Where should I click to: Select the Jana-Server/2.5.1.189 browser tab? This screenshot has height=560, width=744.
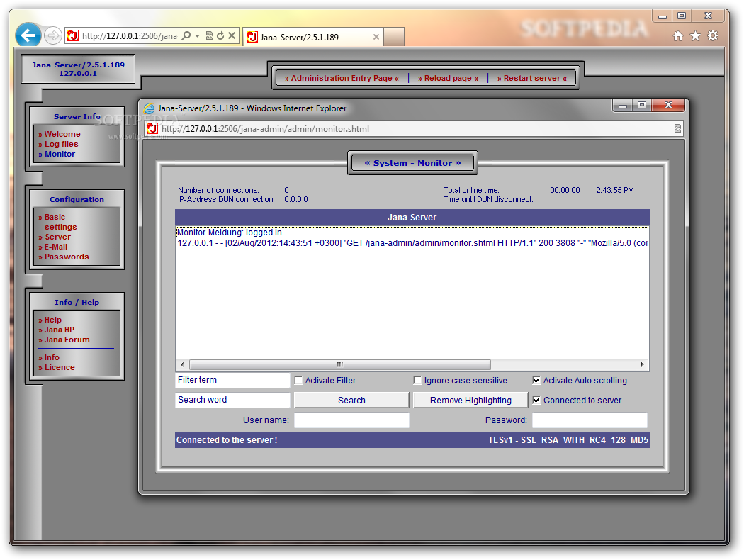point(312,37)
